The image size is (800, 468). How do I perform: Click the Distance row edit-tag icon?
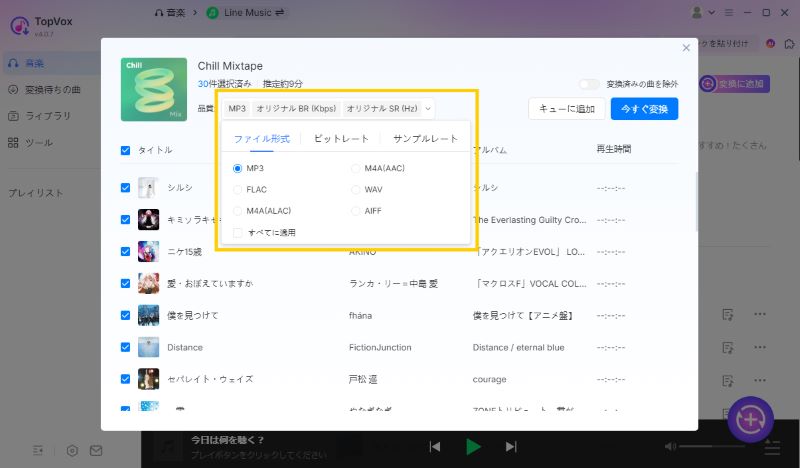pos(728,348)
